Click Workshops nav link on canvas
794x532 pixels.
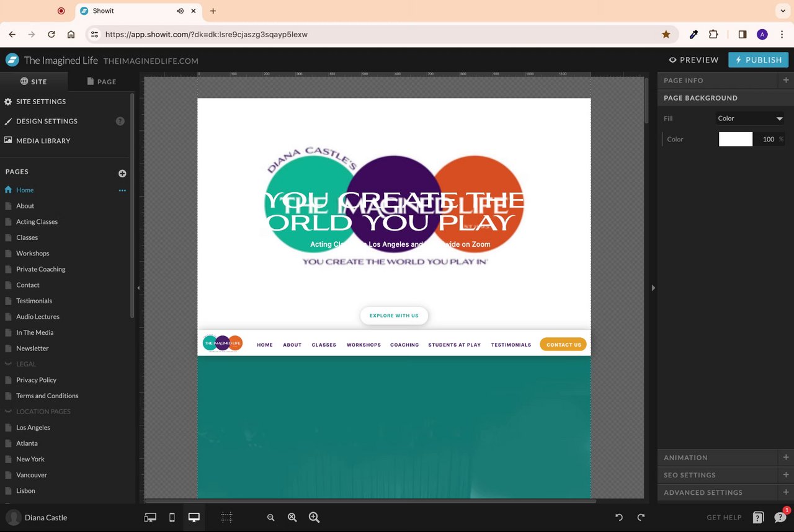click(364, 345)
